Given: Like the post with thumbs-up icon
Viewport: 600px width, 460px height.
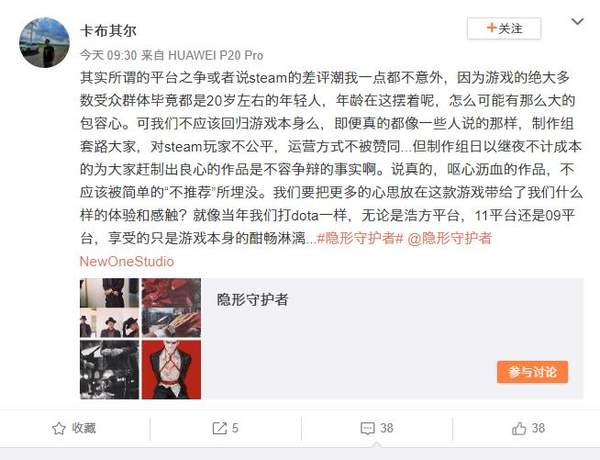Looking at the screenshot, I should point(519,428).
